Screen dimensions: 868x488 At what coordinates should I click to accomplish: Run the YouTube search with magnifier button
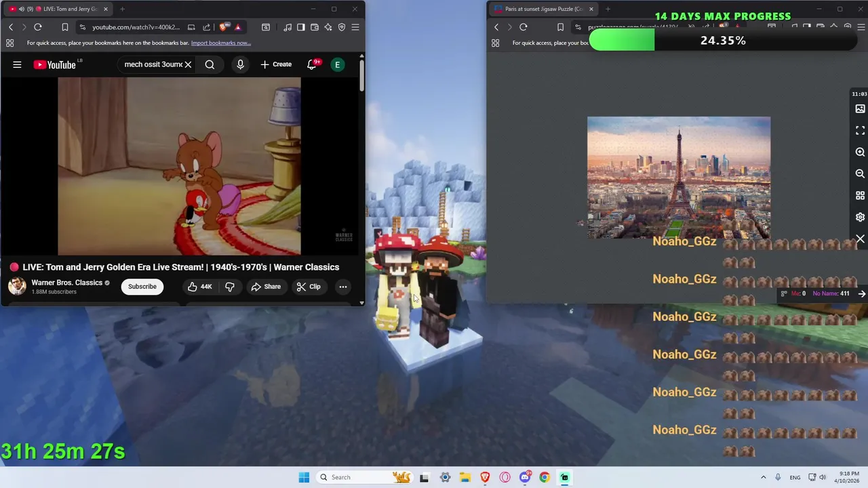click(x=210, y=64)
